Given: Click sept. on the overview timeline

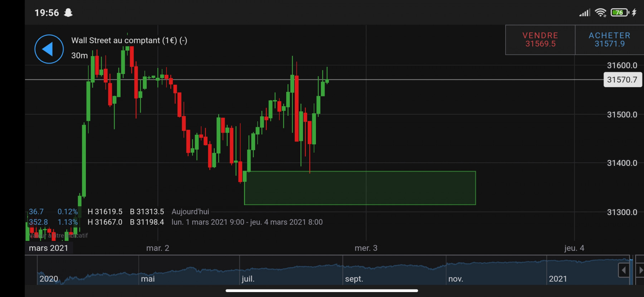Looking at the screenshot, I should (354, 279).
